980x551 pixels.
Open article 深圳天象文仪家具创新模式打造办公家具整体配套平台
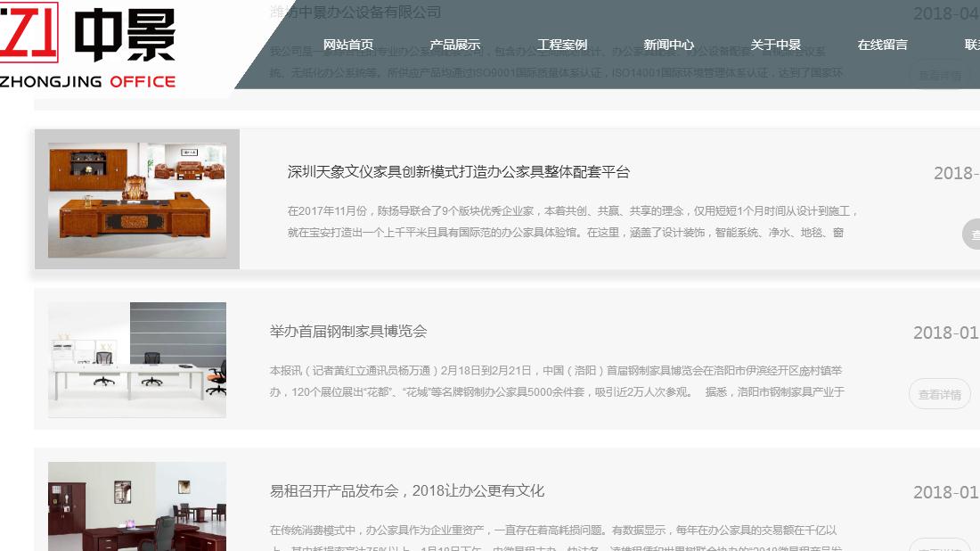pyautogui.click(x=461, y=172)
